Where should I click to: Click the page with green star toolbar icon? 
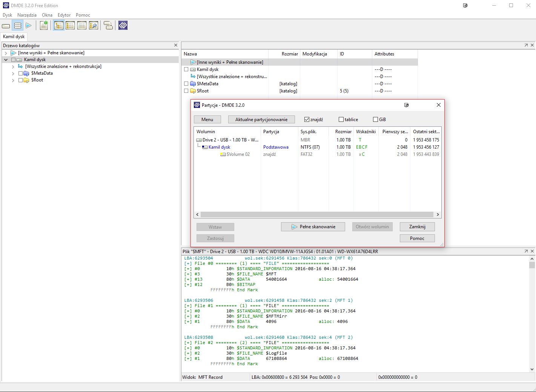pos(44,25)
